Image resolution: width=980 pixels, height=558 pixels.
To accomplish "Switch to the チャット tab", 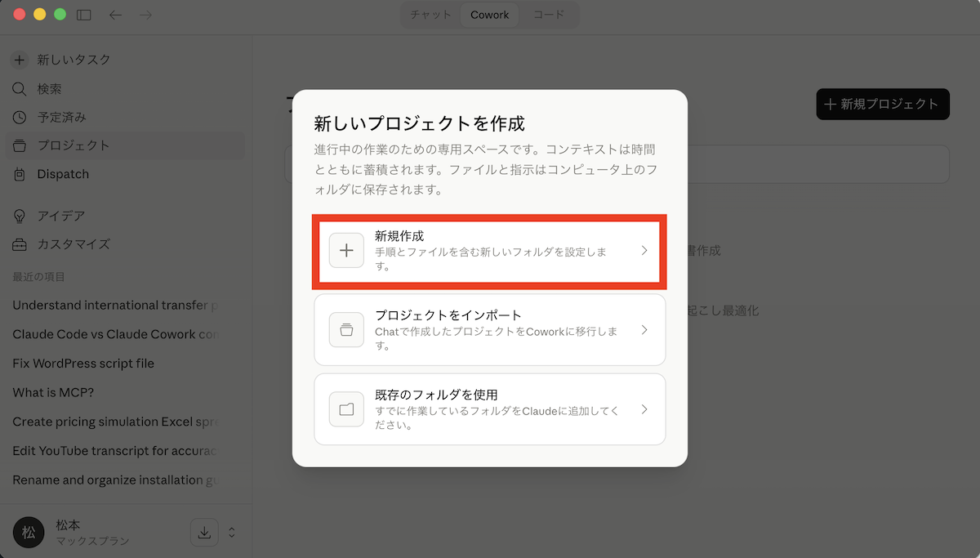I will 430,15.
